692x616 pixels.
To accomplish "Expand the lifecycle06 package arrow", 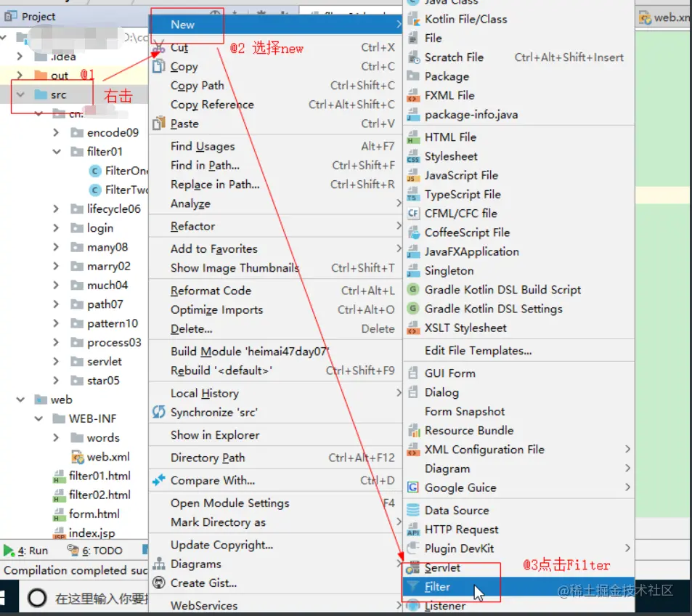I will tap(56, 209).
